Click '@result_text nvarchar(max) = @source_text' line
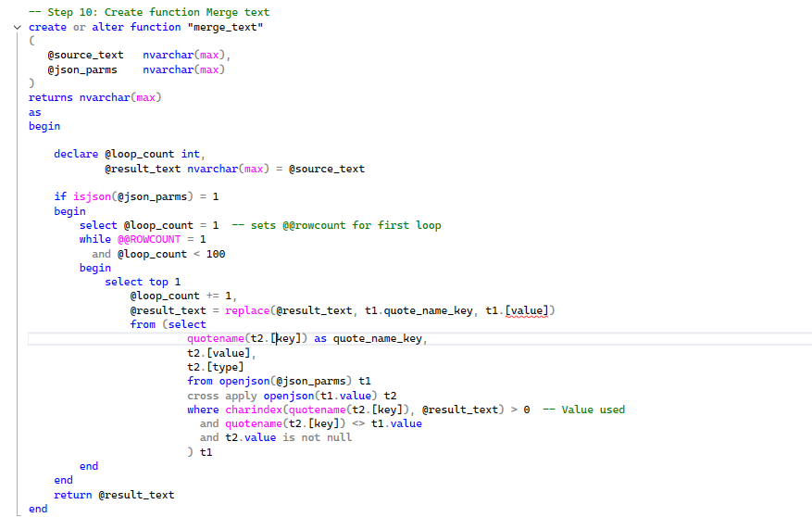 [234, 169]
